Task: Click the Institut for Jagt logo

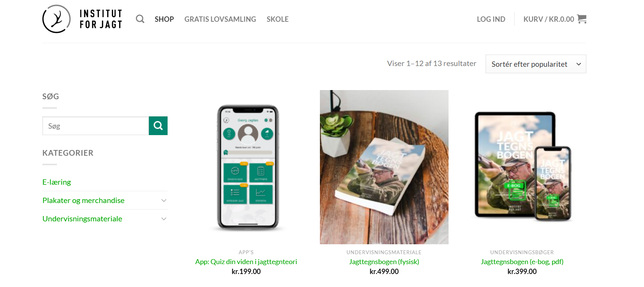Action: pos(82,19)
